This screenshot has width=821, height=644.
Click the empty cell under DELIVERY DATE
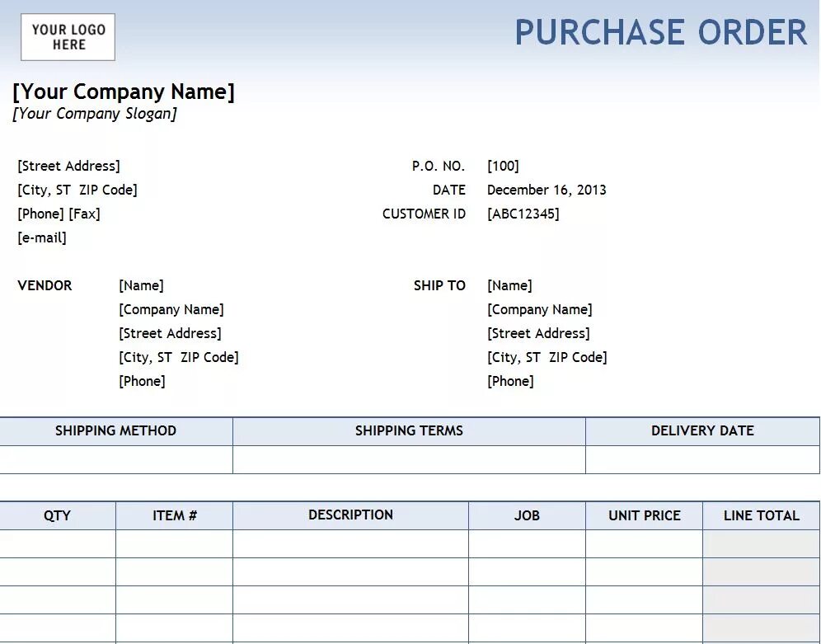pyautogui.click(x=702, y=459)
